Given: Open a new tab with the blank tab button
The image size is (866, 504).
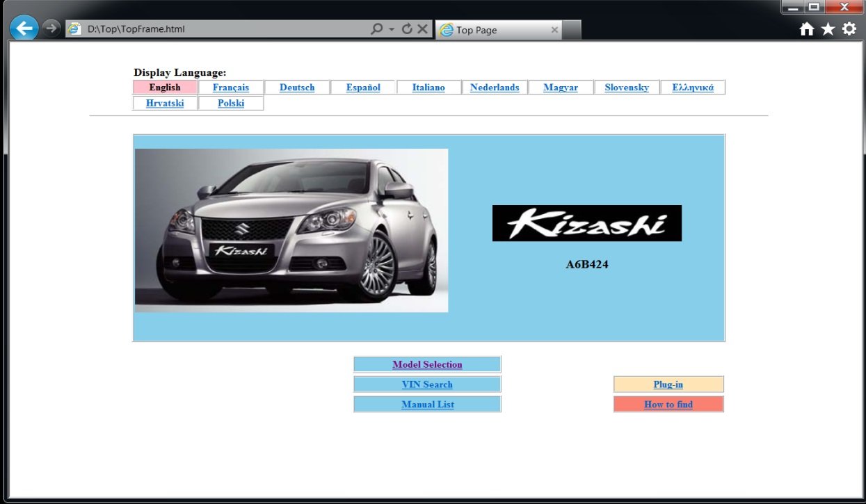Looking at the screenshot, I should coord(572,30).
